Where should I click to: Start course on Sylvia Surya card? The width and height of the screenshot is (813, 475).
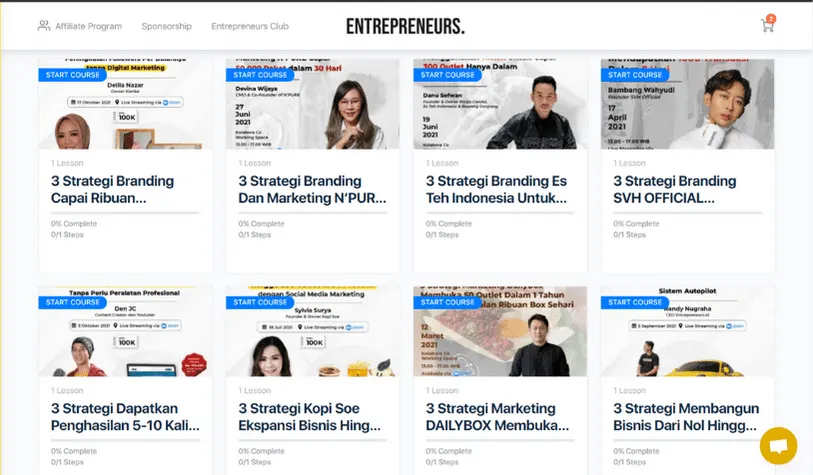click(x=260, y=302)
